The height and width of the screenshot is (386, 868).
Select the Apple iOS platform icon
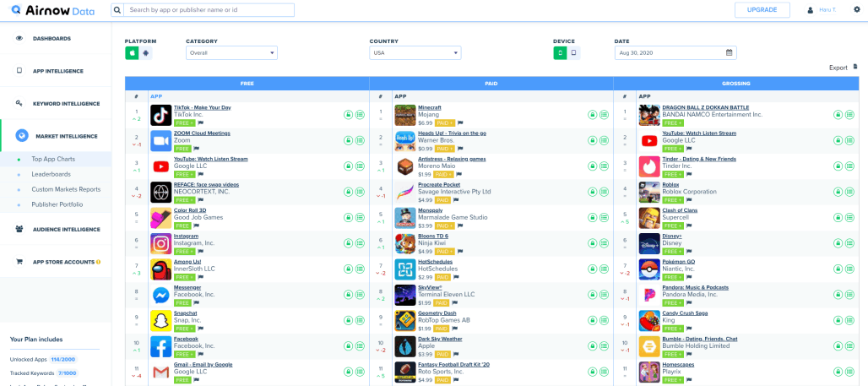[x=132, y=53]
